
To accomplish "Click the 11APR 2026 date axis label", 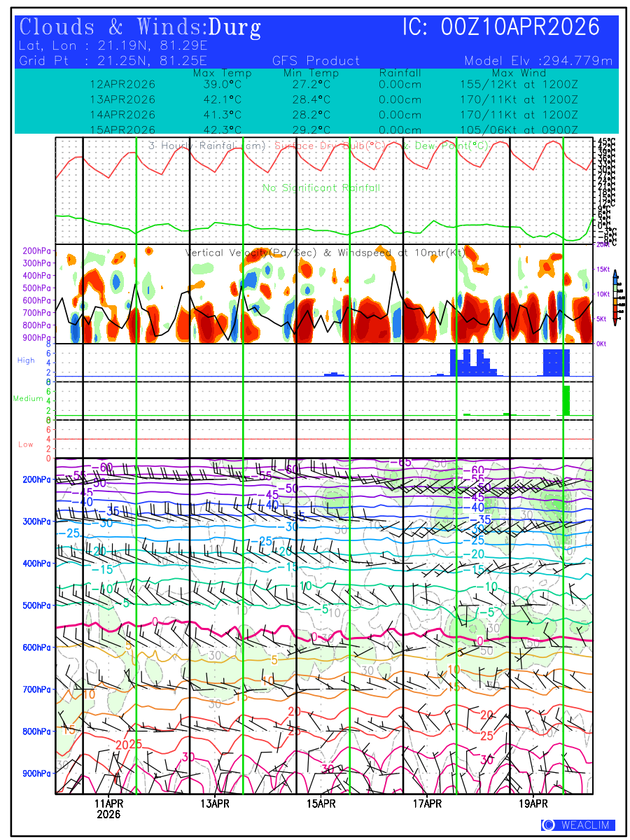I will point(108,808).
